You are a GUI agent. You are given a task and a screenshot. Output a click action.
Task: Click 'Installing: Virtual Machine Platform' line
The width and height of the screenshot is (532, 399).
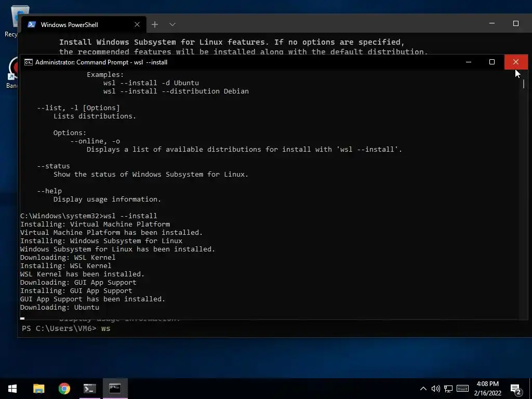coord(95,224)
